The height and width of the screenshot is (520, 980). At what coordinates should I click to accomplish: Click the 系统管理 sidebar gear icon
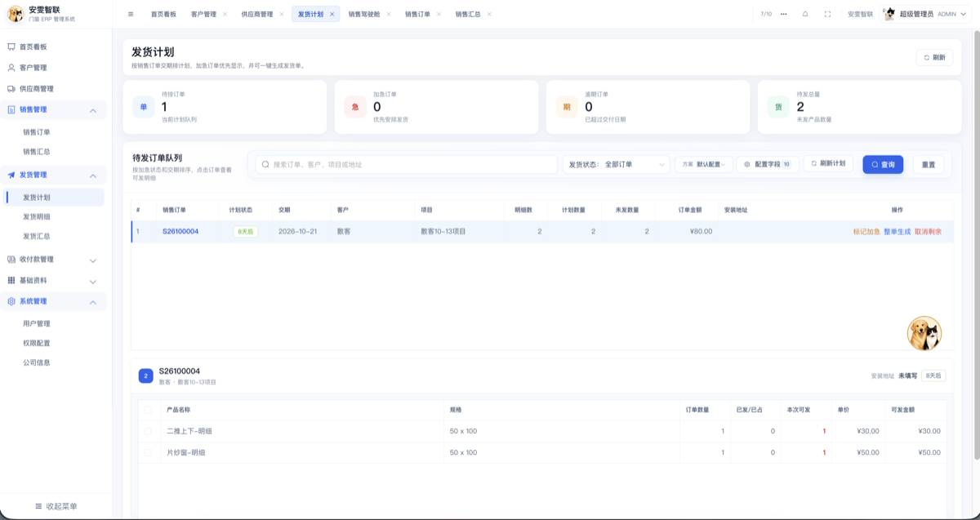11,301
